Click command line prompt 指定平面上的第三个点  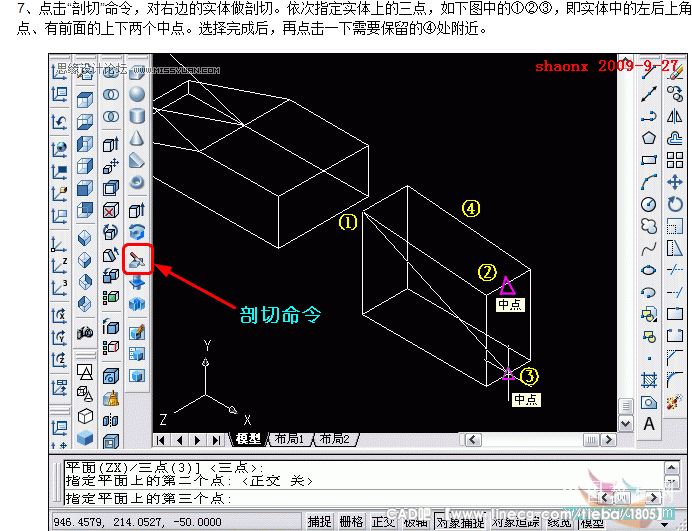[149, 498]
